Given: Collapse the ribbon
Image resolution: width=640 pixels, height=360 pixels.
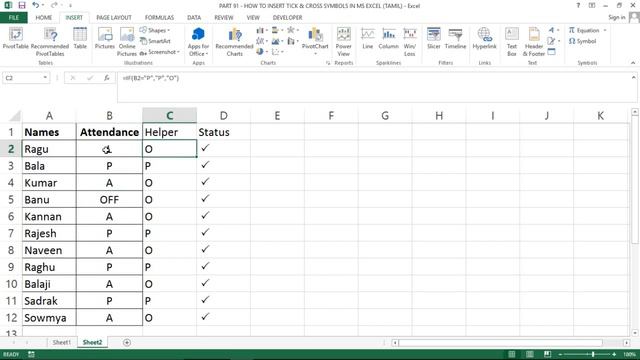Looking at the screenshot, I should [633, 63].
